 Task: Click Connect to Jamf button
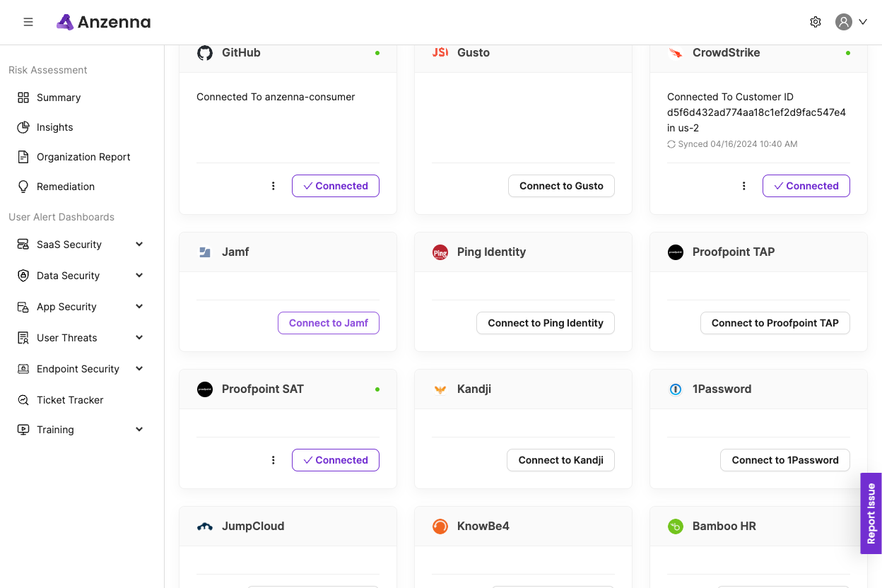point(329,323)
